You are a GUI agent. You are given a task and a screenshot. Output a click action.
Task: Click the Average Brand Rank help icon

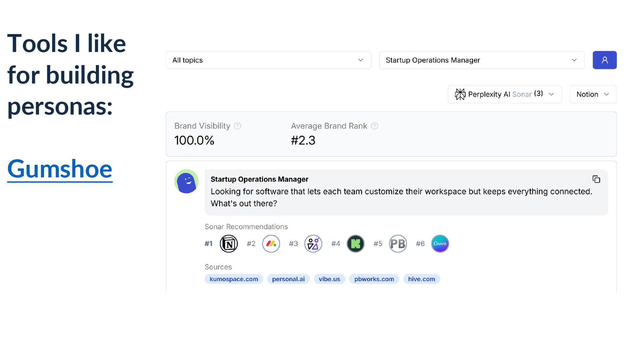pyautogui.click(x=374, y=126)
